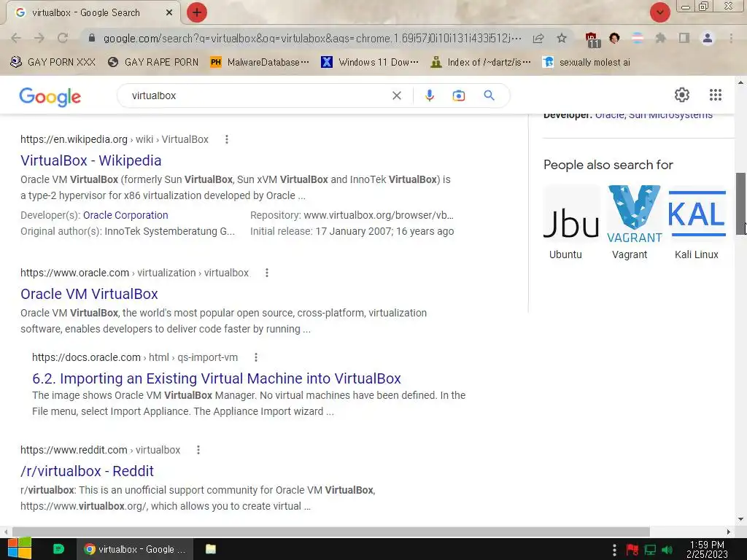Show hidden tray icons via the dots
Viewport: 747px width, 560px height.
[x=614, y=550]
